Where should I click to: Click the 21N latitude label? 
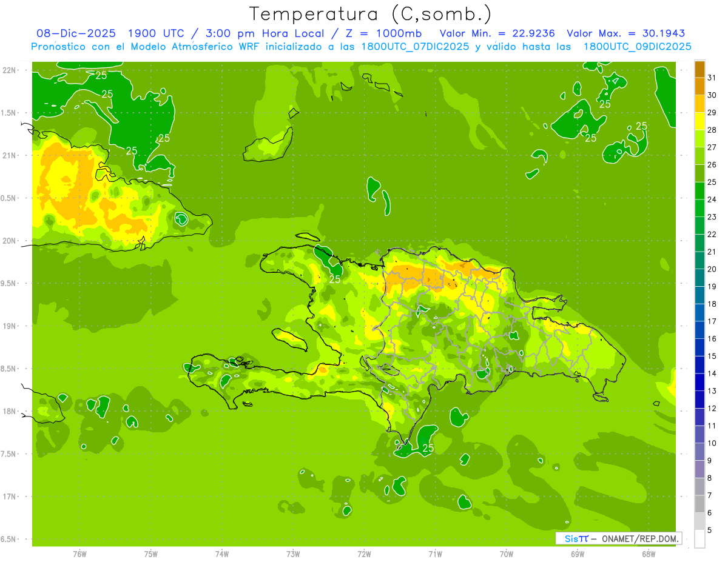(10, 156)
